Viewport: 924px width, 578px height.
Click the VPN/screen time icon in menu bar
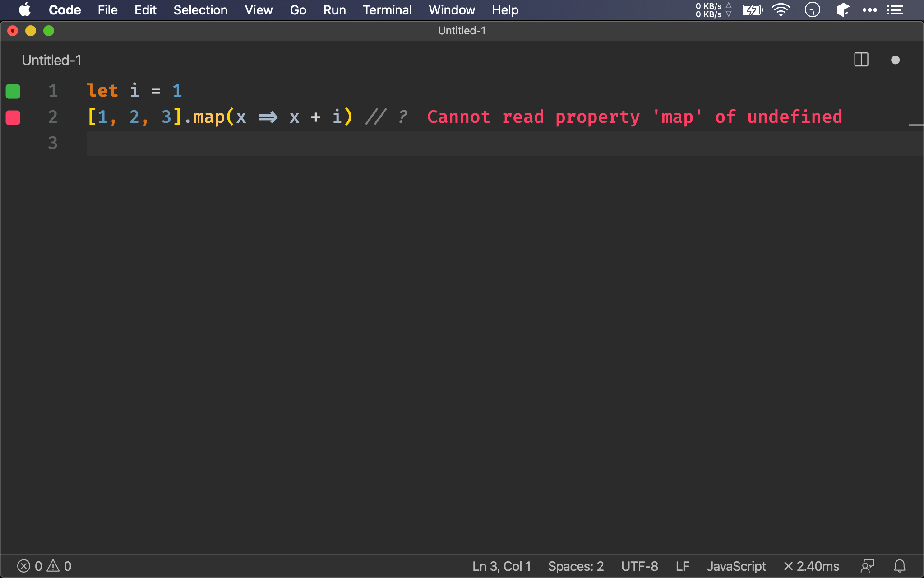click(x=813, y=10)
